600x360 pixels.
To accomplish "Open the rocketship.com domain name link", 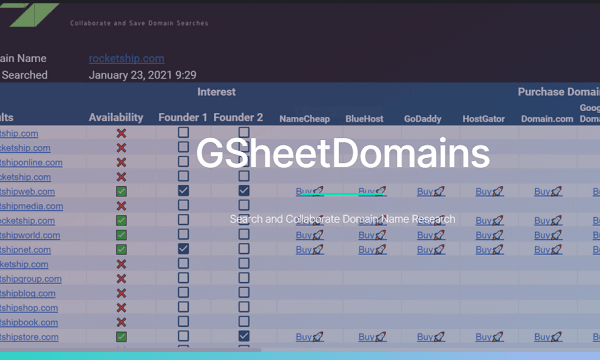I will coord(127,59).
